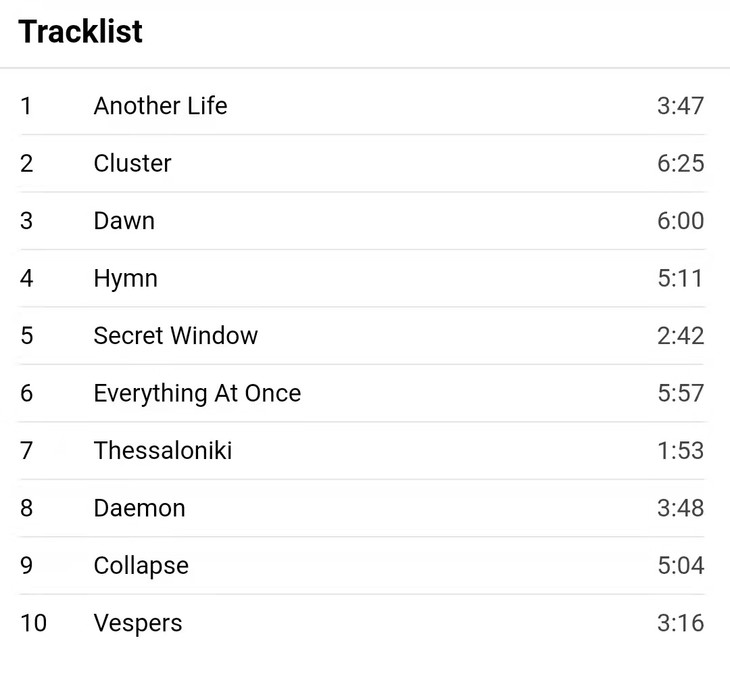
Task: Click the Another Life track title
Action: coord(160,106)
